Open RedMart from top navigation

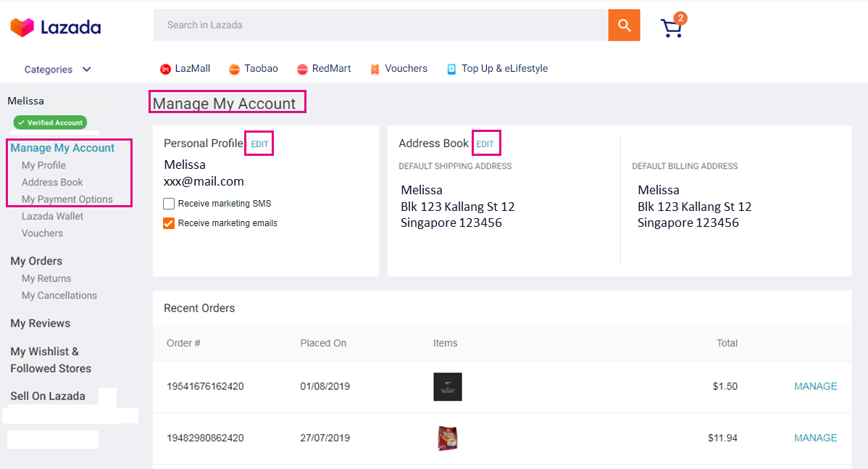[x=331, y=69]
